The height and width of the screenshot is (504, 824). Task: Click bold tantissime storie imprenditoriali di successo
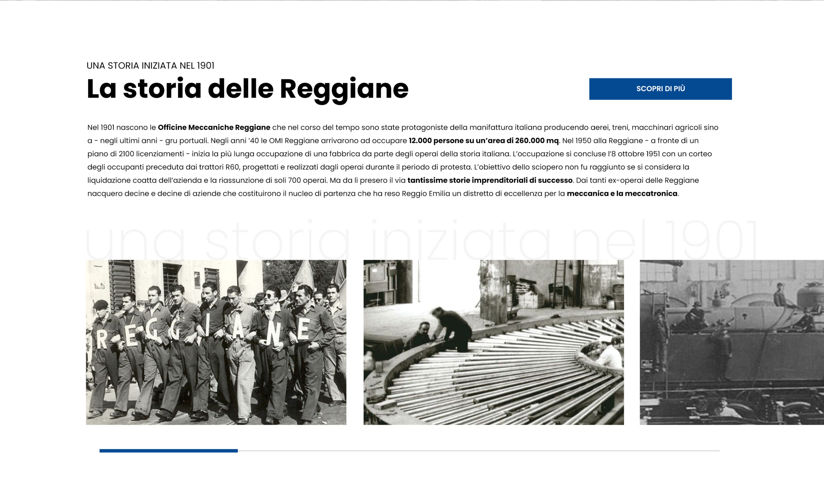click(490, 180)
